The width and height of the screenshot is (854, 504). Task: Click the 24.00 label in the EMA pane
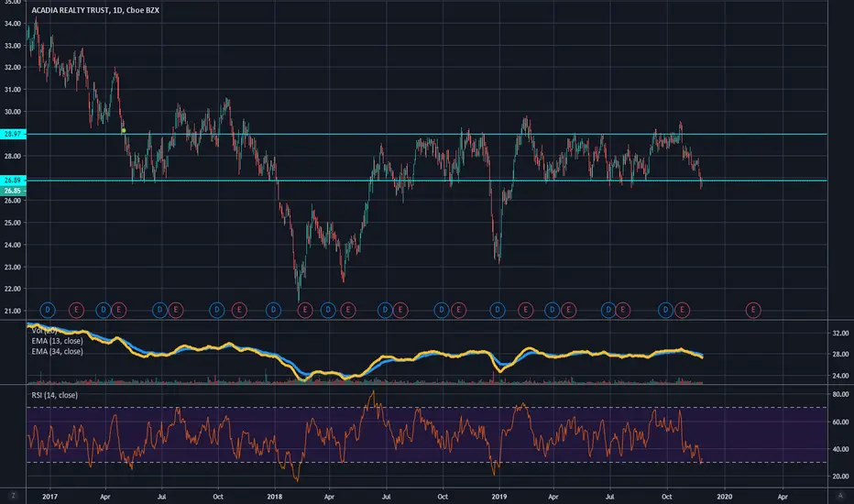pyautogui.click(x=840, y=376)
